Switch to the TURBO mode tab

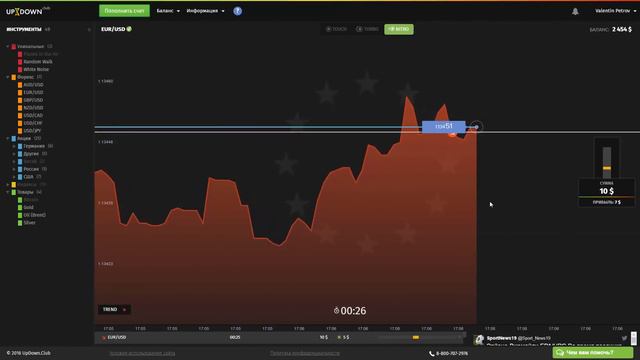(367, 29)
